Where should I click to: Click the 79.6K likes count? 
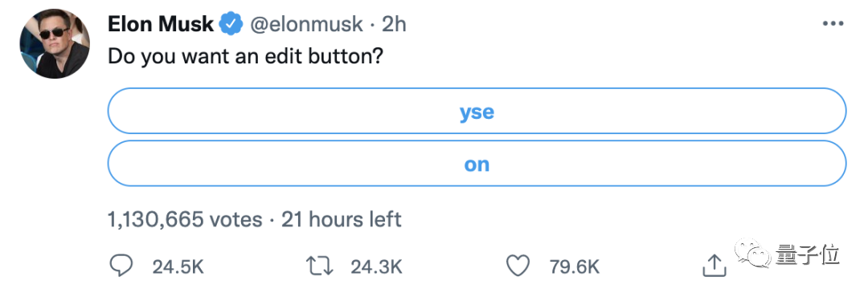click(x=575, y=267)
